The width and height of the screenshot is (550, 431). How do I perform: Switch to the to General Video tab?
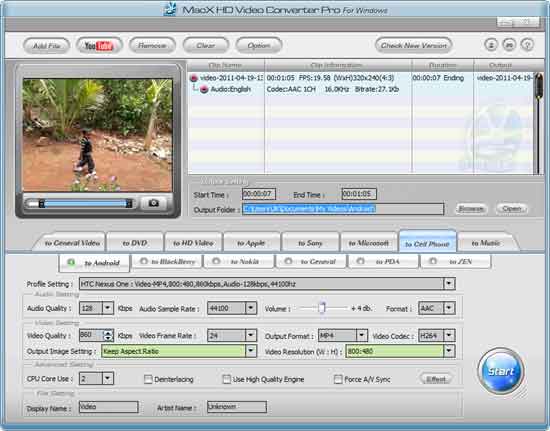point(72,243)
